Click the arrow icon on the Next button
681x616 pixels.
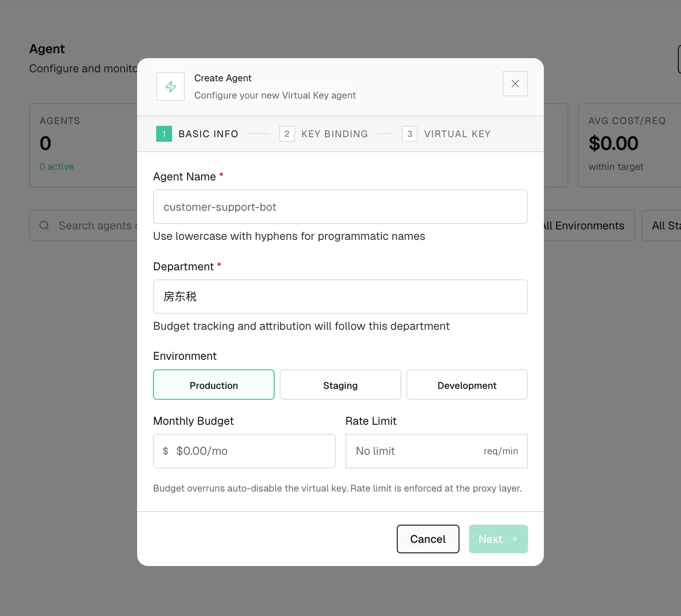pos(513,539)
